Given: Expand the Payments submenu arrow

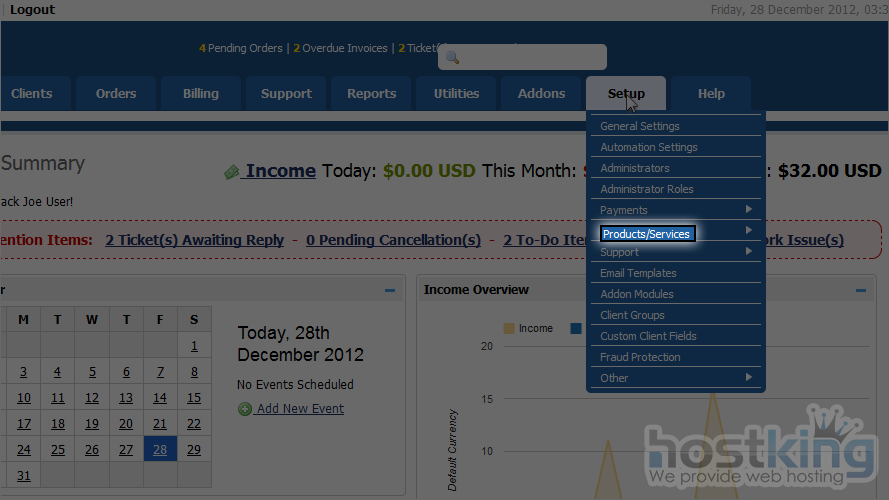Looking at the screenshot, I should click(x=749, y=210).
